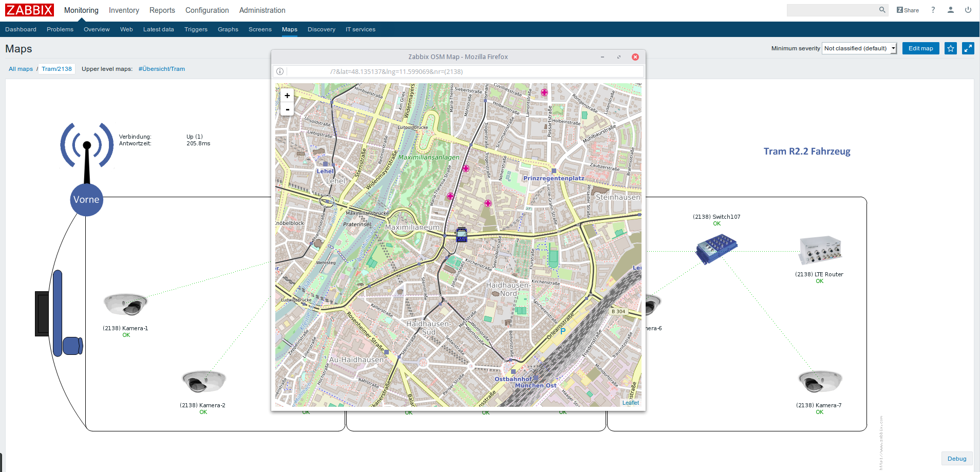
Task: Click the 205.8ms response time value
Action: tap(198, 144)
